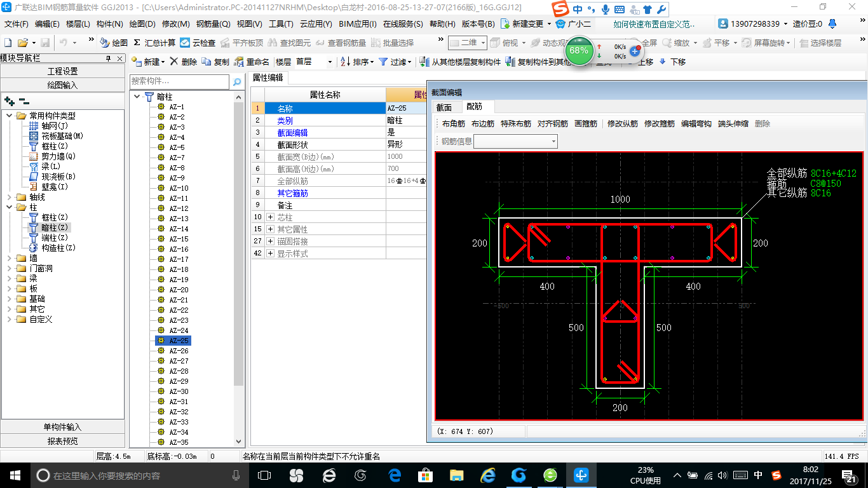
Task: Select AZ-12 in component list
Action: (179, 208)
